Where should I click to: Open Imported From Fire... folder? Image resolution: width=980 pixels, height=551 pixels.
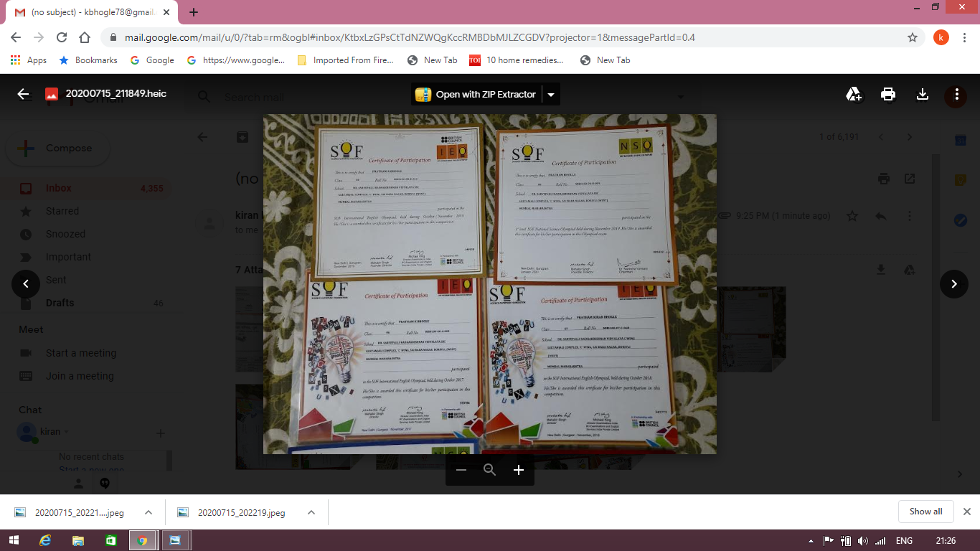[x=345, y=60]
